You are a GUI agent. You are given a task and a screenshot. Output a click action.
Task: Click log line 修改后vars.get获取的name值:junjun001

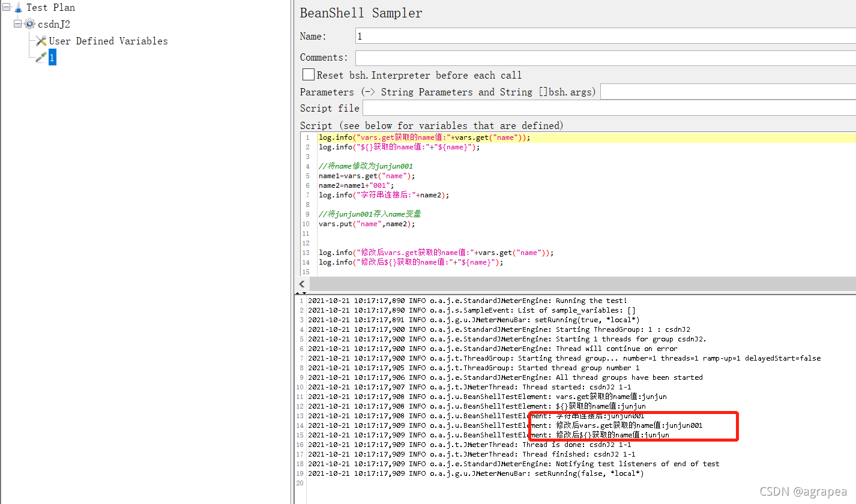tap(505, 425)
